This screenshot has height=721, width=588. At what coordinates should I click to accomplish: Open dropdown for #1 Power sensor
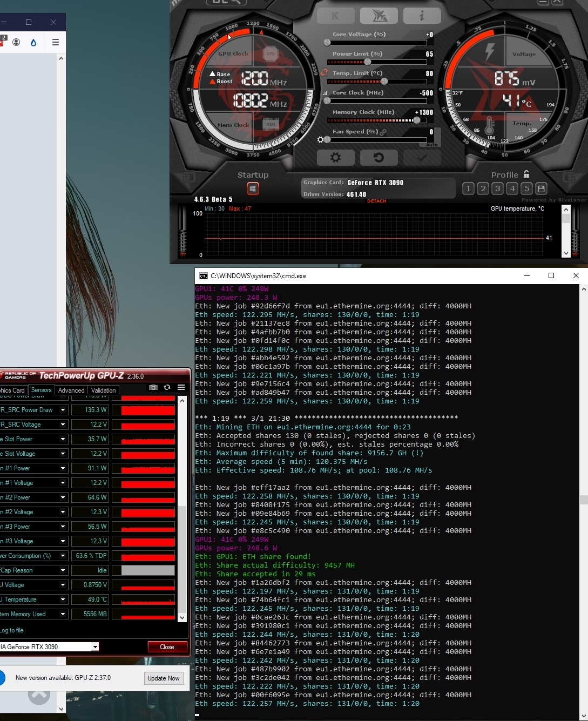[x=63, y=468]
